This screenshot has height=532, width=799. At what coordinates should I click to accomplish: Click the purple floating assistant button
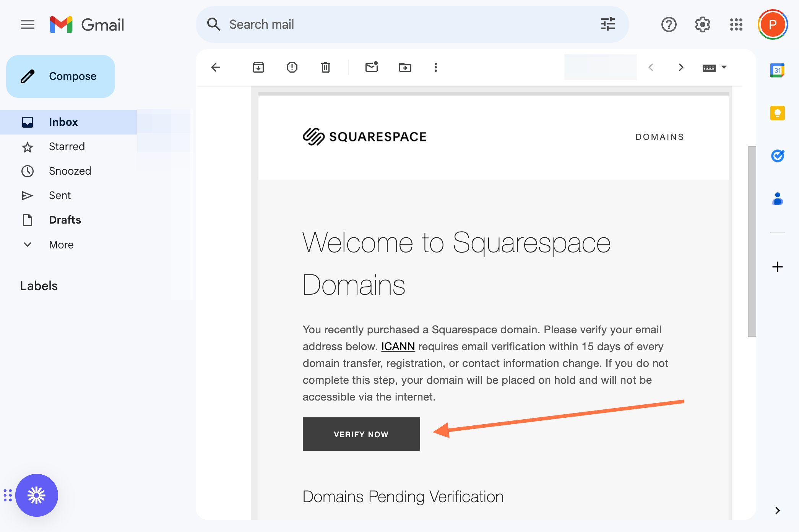37,495
